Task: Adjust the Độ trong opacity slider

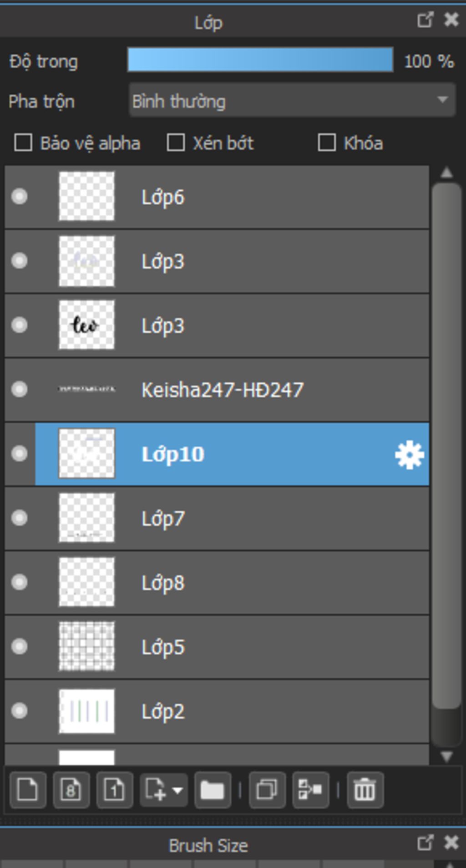Action: [x=260, y=59]
